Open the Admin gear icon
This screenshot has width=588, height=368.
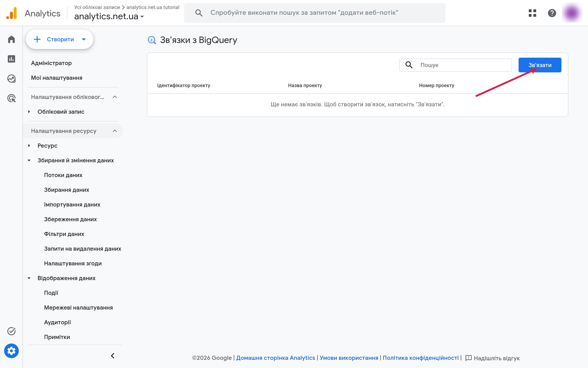coord(11,351)
